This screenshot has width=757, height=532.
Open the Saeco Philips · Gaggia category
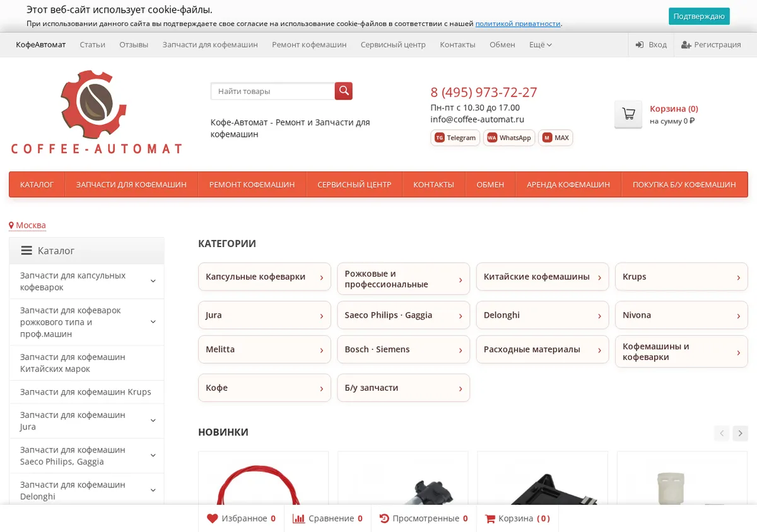coord(403,315)
